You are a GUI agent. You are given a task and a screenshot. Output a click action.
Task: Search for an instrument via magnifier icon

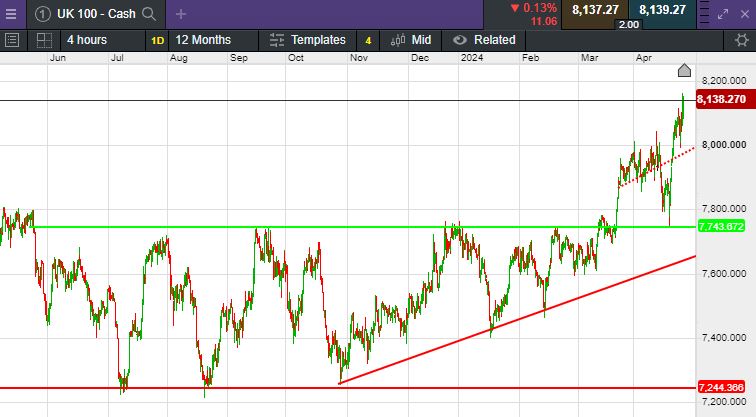click(149, 14)
